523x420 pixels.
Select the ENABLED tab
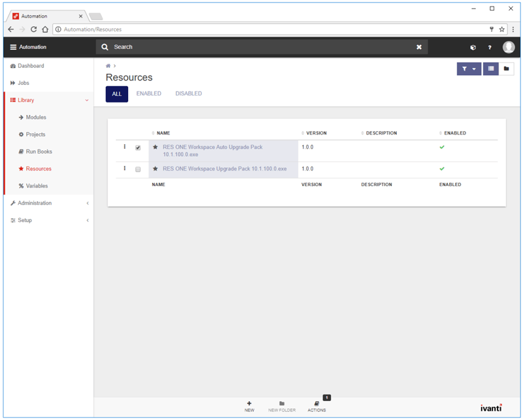149,93
